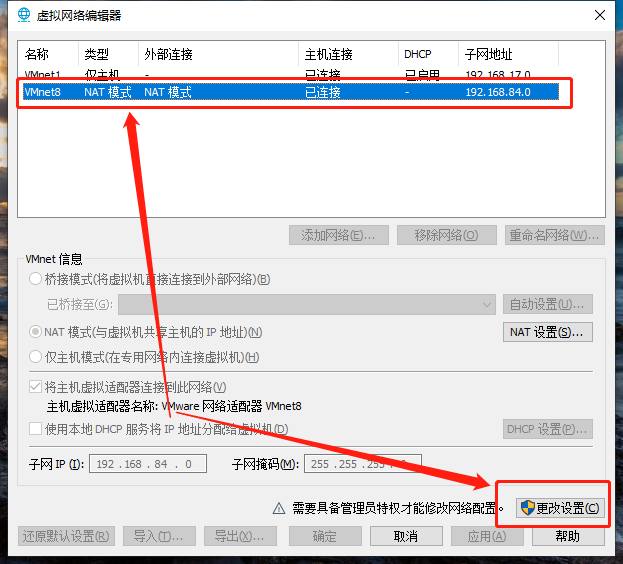Close the 虚拟网络编辑器 dialog
This screenshot has width=623, height=564.
coord(600,15)
